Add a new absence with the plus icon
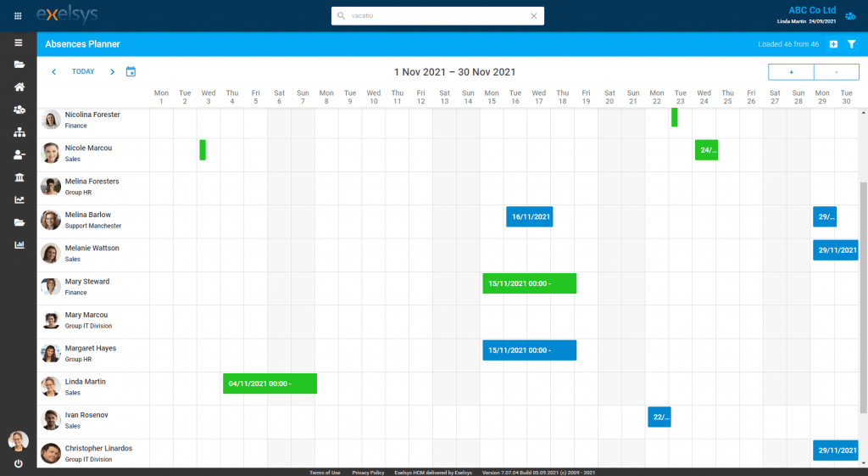Viewport: 868px width, 476px height. tap(833, 44)
